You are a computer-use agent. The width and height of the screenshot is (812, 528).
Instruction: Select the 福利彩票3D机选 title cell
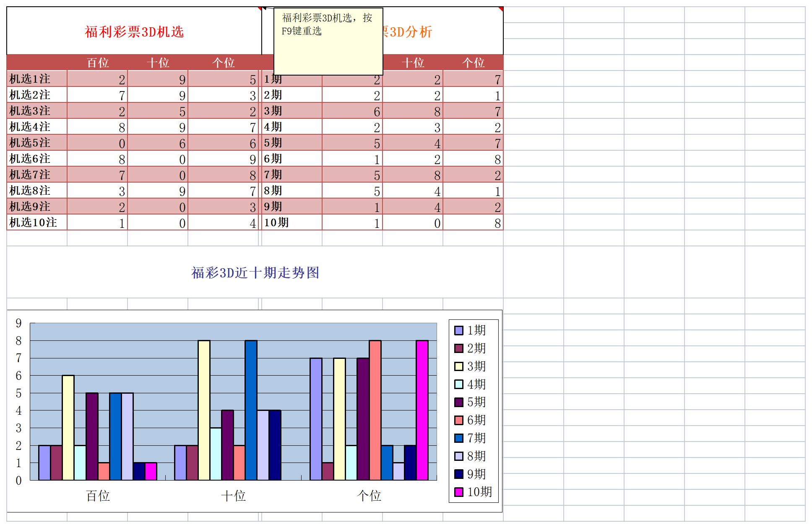(x=134, y=30)
